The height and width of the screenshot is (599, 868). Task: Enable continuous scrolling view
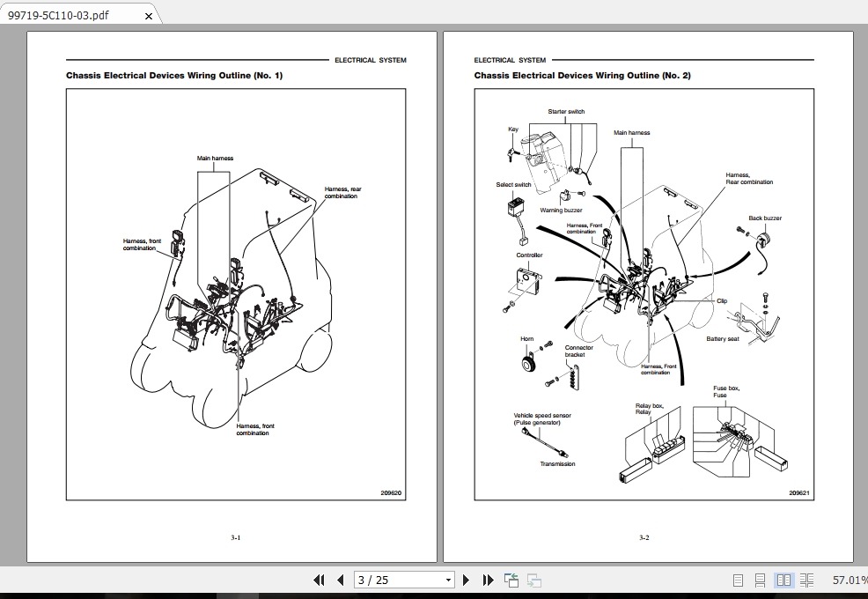(760, 581)
